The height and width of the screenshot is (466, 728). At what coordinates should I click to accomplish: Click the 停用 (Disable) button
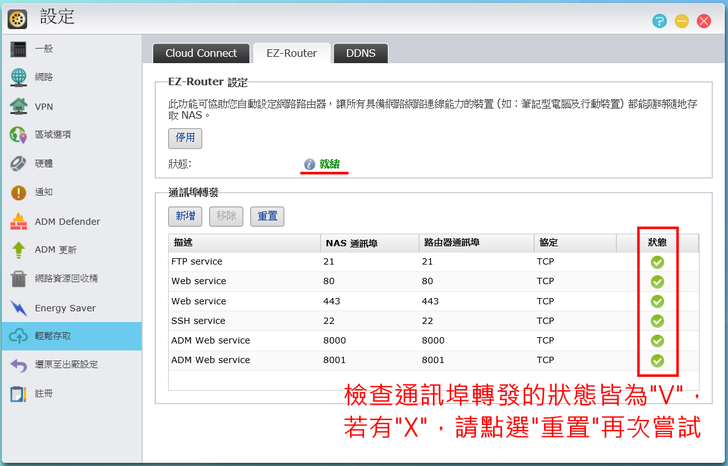click(x=185, y=138)
